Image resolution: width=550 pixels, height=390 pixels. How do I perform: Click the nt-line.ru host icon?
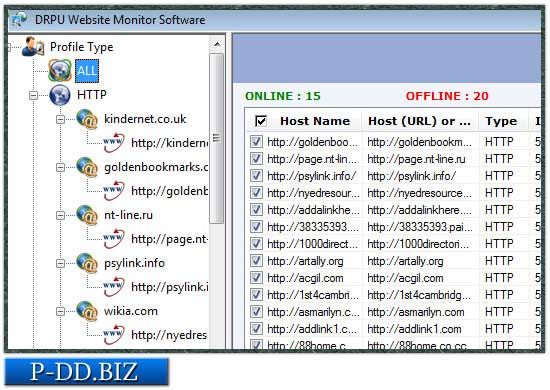(87, 215)
